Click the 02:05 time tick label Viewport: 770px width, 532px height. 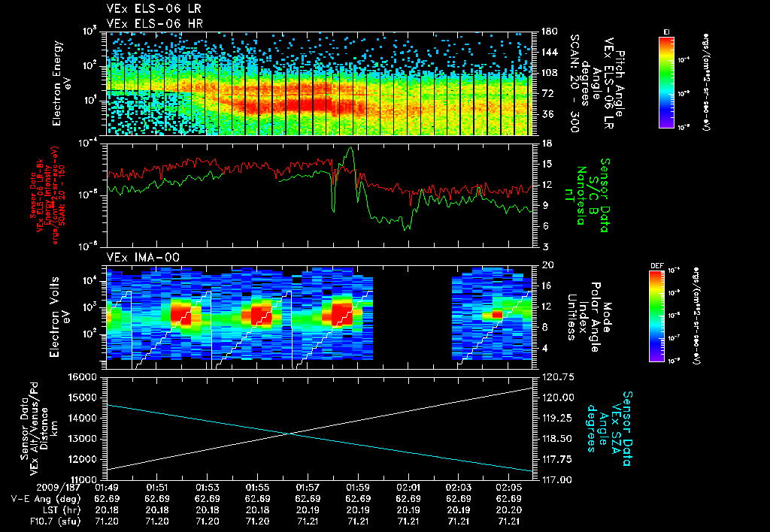pyautogui.click(x=509, y=488)
